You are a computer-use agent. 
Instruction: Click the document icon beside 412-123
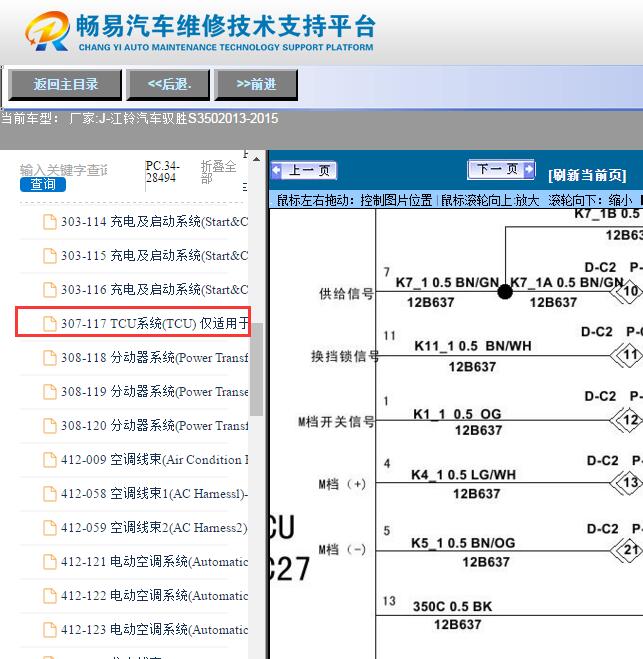coord(50,630)
